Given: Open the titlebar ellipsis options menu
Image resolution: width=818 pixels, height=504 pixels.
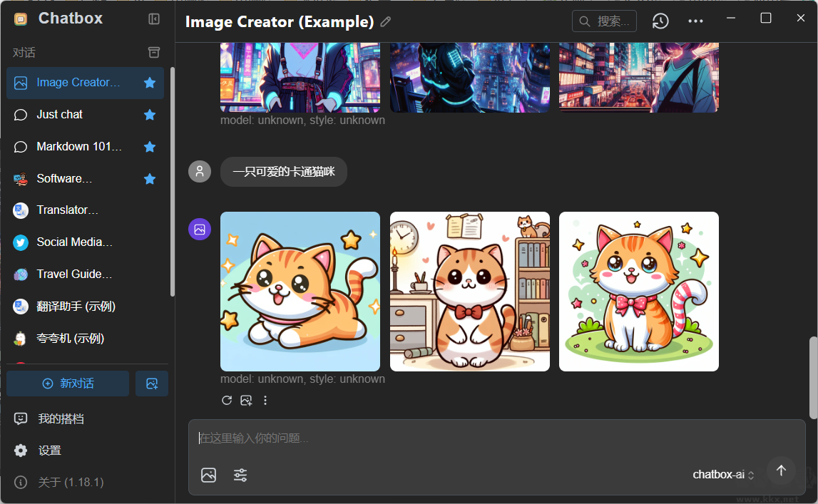Looking at the screenshot, I should tap(695, 21).
